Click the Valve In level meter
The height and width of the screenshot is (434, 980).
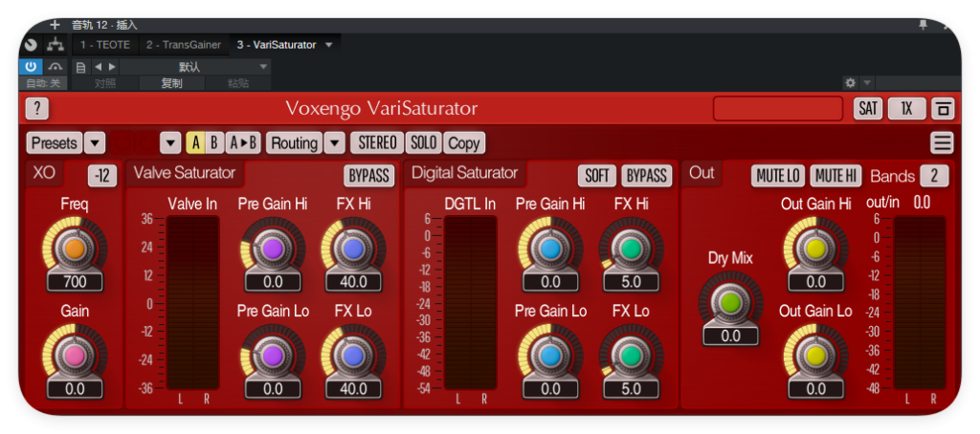click(193, 303)
